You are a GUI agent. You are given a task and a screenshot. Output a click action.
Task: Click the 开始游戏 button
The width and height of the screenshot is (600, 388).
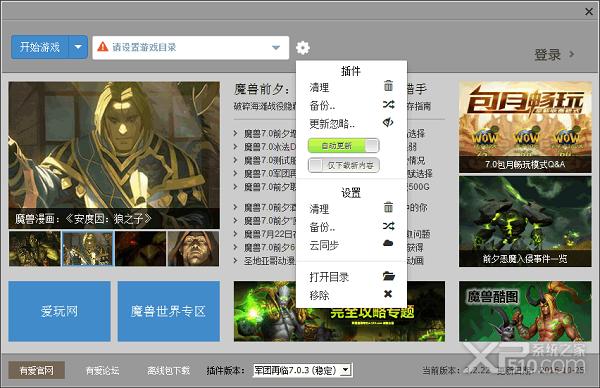40,47
